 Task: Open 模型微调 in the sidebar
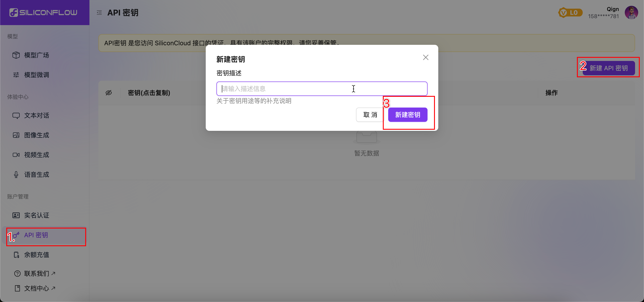[36, 75]
